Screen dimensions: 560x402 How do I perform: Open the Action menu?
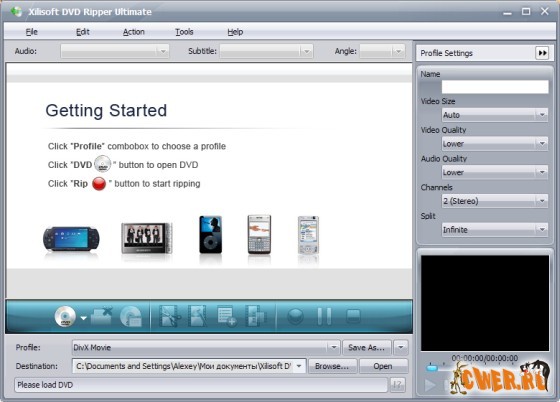point(134,32)
